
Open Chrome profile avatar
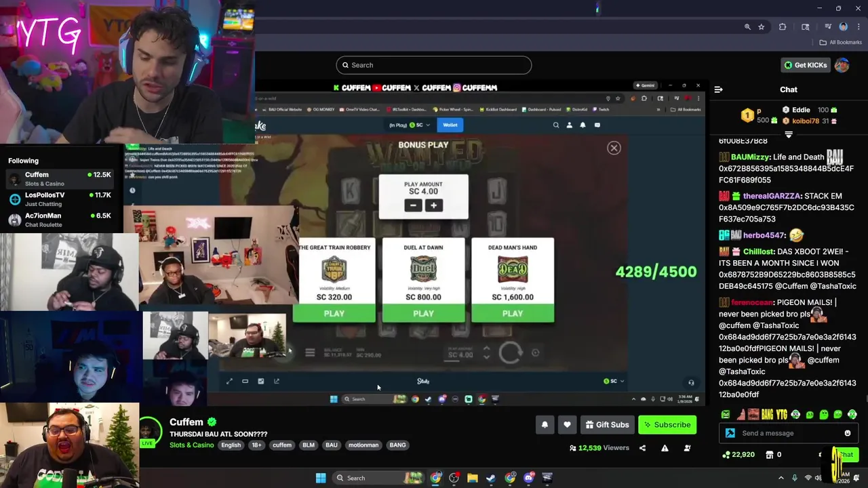[x=843, y=27]
